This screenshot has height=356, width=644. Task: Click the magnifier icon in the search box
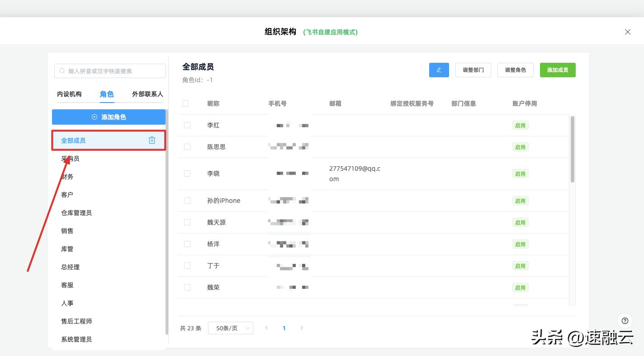click(x=62, y=71)
